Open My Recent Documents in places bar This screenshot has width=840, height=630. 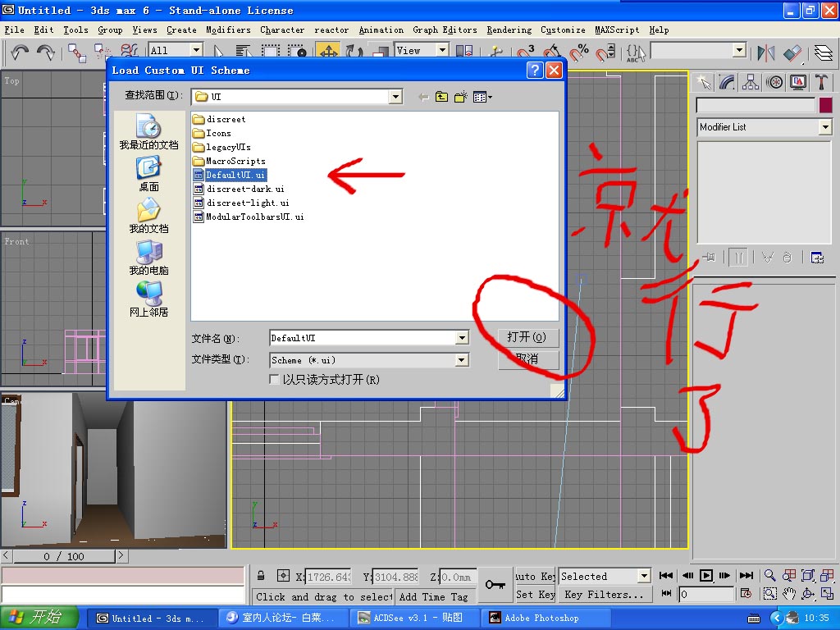(x=148, y=132)
